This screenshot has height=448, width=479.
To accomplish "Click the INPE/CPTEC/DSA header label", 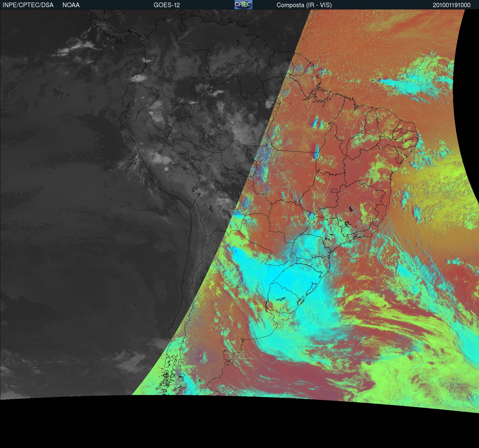I will pos(28,5).
